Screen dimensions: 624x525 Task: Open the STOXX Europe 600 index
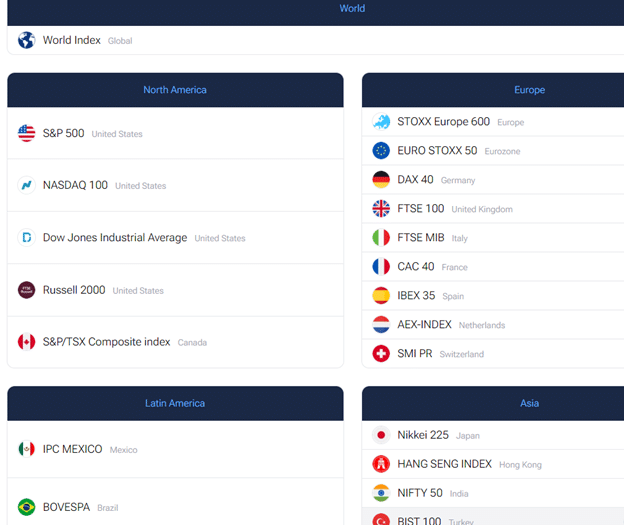point(444,121)
